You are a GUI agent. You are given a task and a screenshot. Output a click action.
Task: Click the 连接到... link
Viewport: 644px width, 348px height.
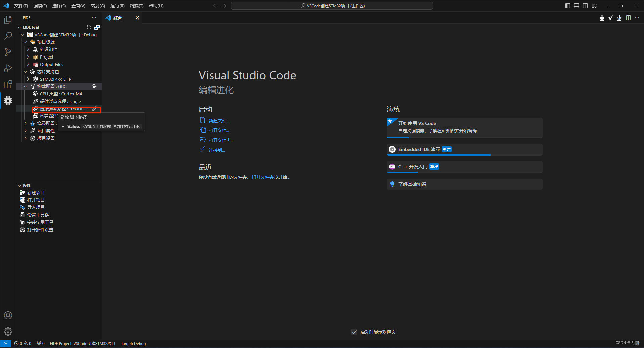pyautogui.click(x=217, y=150)
